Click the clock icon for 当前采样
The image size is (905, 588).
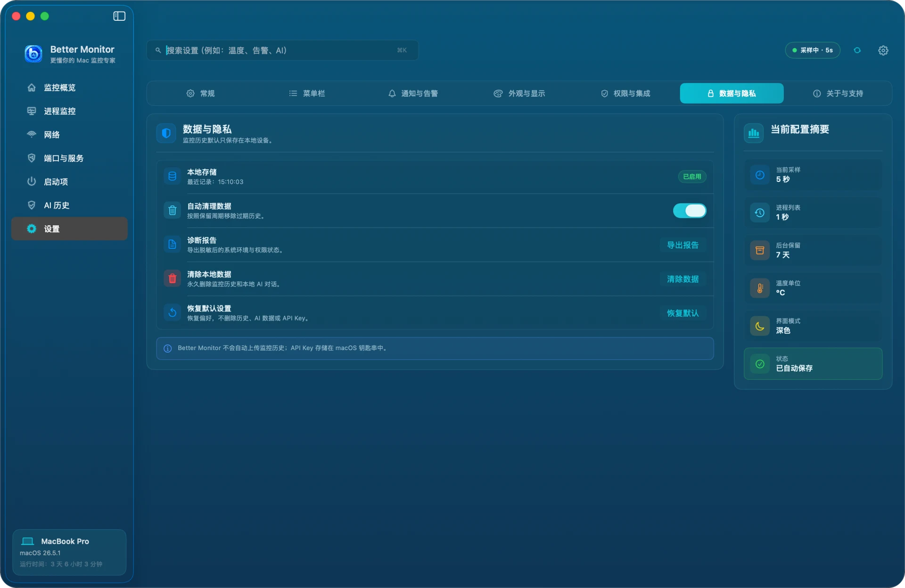(760, 175)
